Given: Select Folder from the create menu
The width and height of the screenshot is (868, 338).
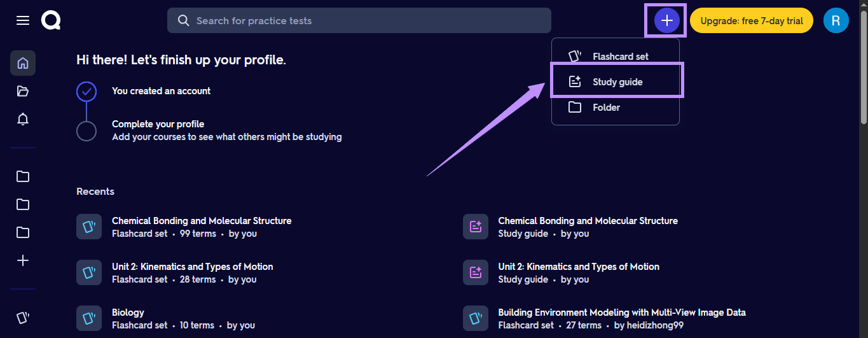Looking at the screenshot, I should pyautogui.click(x=616, y=107).
